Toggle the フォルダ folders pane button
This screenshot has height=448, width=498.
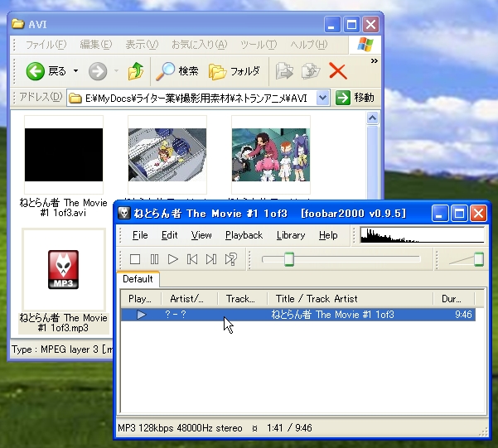pos(234,71)
